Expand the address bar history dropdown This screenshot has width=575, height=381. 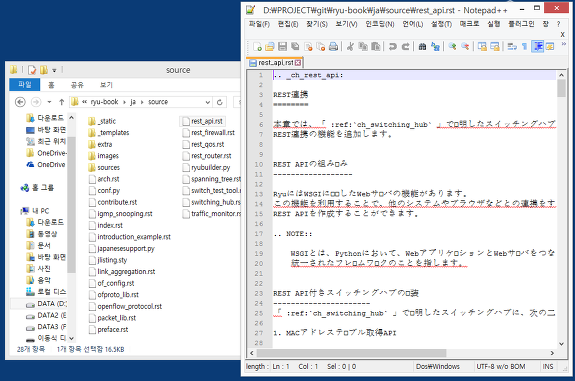click(208, 102)
